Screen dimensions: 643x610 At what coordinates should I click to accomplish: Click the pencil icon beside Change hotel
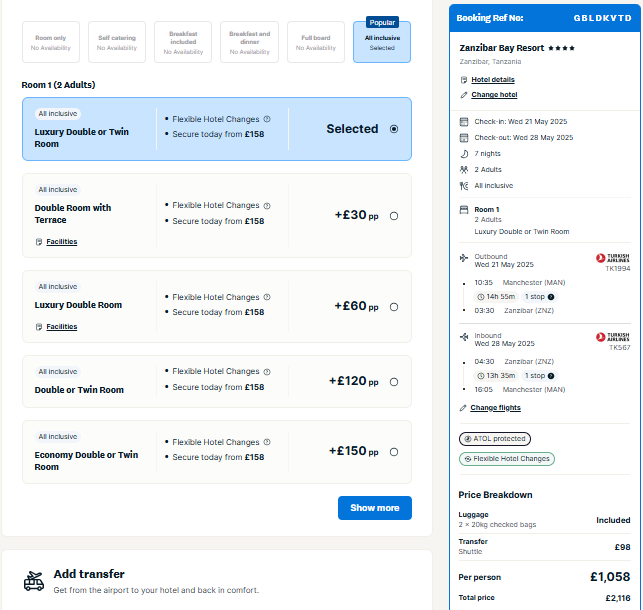pyautogui.click(x=464, y=95)
